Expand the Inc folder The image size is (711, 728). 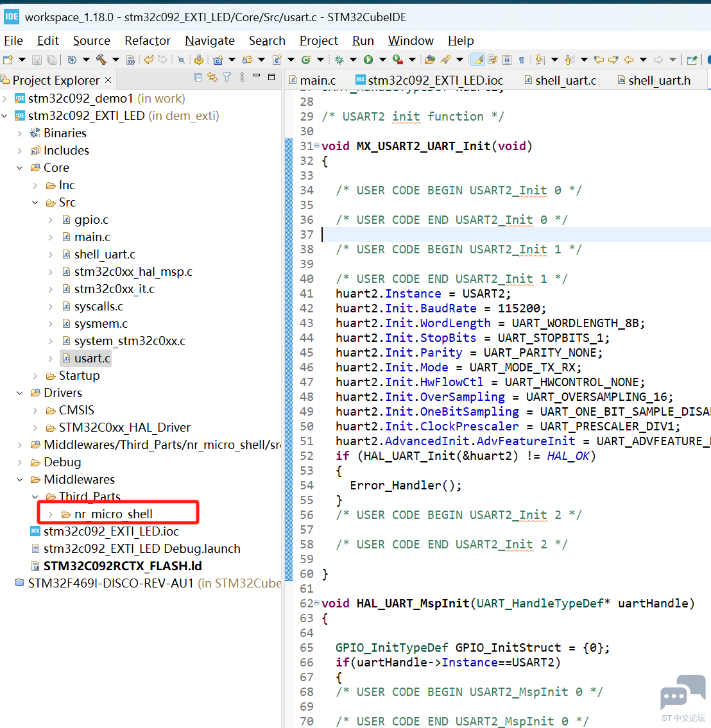coord(35,185)
